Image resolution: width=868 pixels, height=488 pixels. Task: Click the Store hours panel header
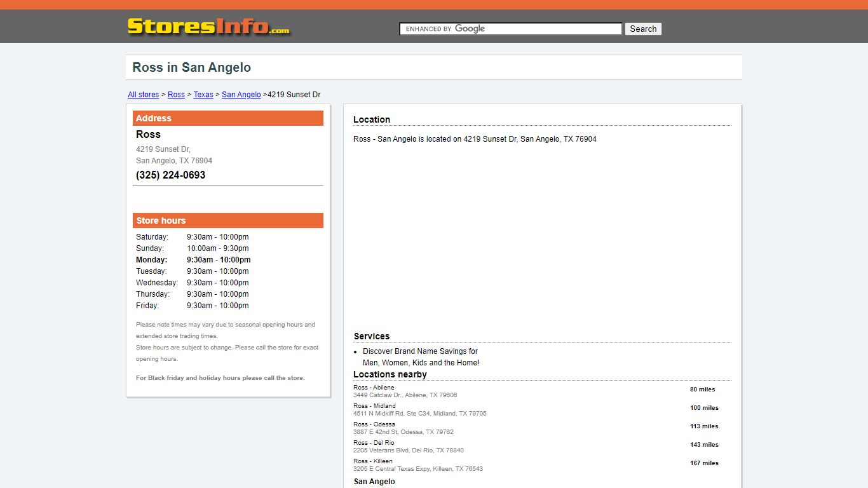[228, 220]
